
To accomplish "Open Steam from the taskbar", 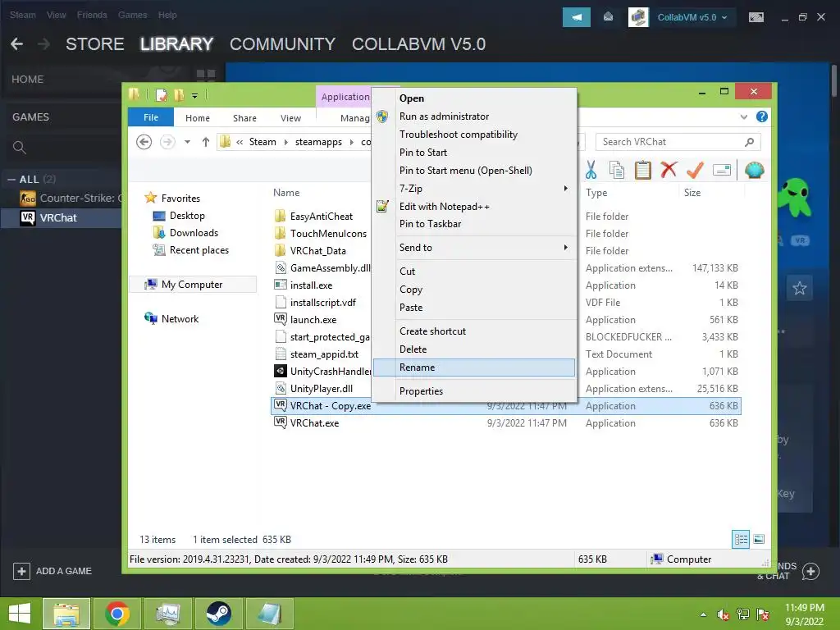I will click(218, 614).
